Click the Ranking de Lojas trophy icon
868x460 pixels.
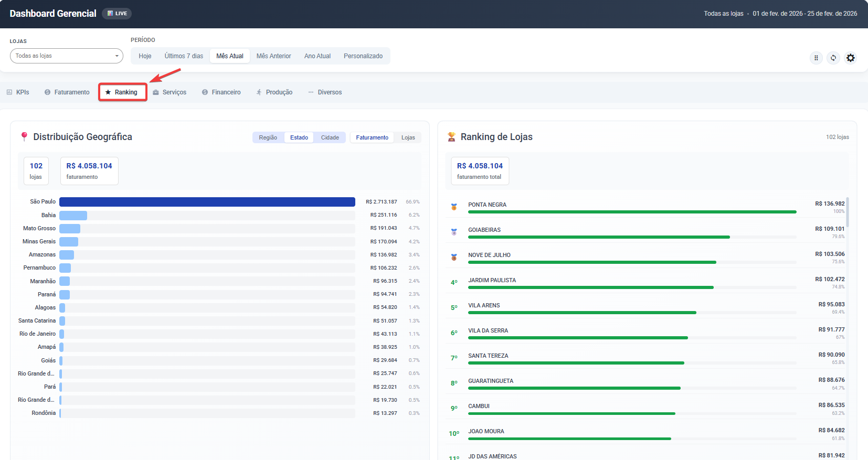point(451,137)
